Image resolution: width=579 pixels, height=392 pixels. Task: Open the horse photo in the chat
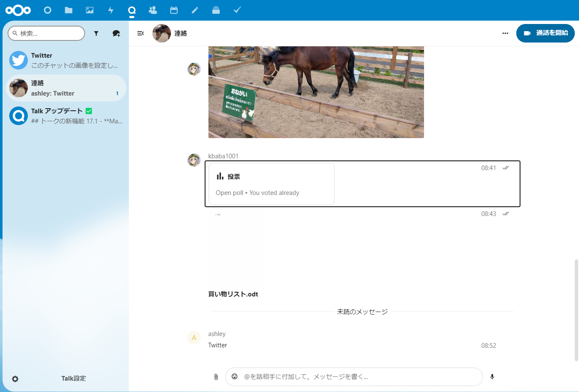(316, 92)
